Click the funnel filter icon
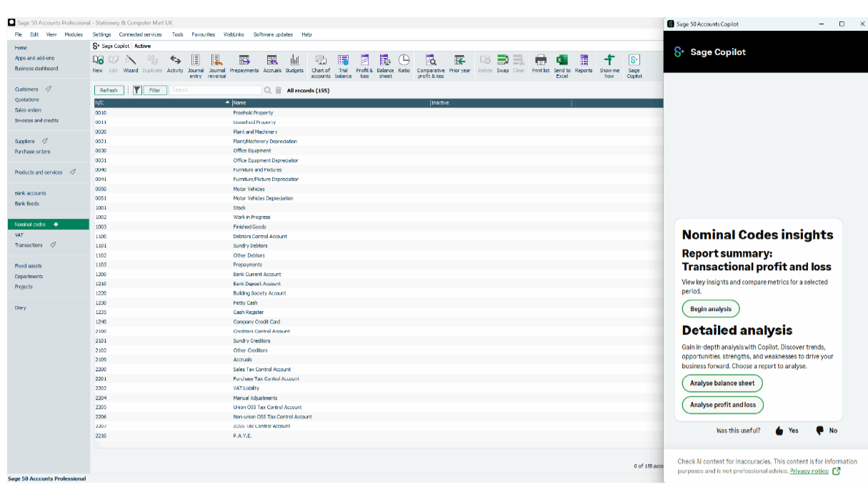The height and width of the screenshot is (484, 868). point(137,90)
